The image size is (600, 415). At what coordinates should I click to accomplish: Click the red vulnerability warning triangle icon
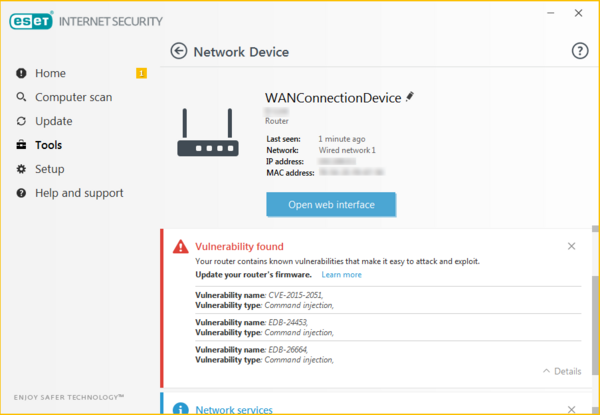(180, 246)
